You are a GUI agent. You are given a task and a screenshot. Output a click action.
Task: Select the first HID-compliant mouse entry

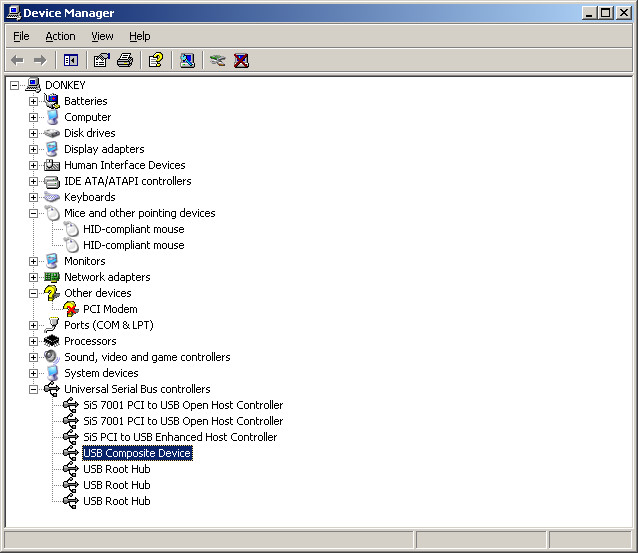click(x=133, y=229)
